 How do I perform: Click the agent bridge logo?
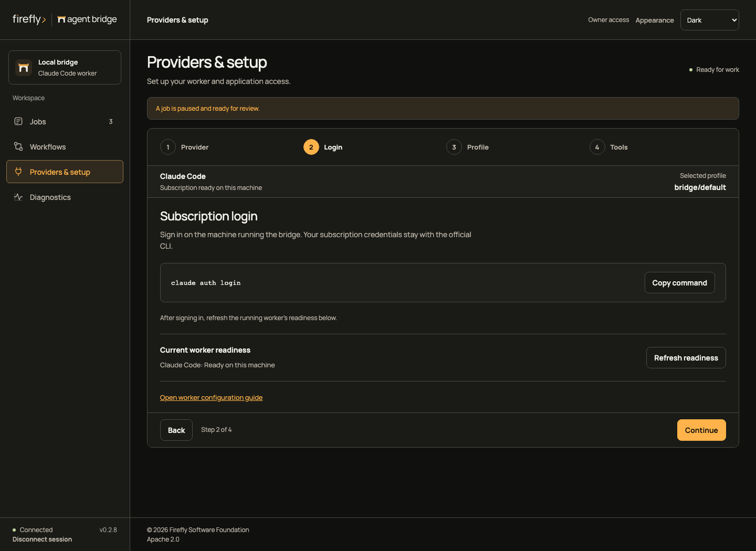[x=87, y=19]
